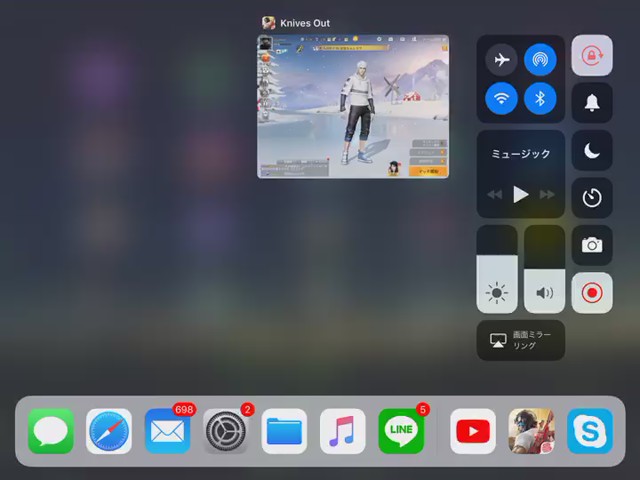This screenshot has height=480, width=640.
Task: Tap the 画面ミラーリング button
Action: pyautogui.click(x=521, y=340)
